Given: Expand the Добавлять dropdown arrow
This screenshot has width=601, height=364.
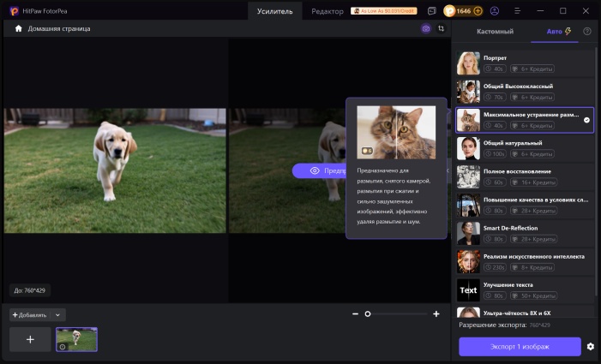Looking at the screenshot, I should 57,315.
